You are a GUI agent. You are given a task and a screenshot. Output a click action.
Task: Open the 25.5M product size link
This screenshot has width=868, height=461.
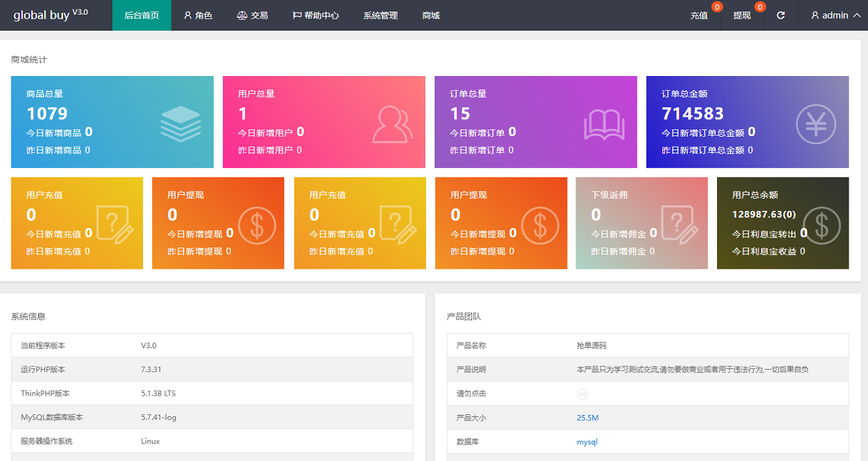coord(588,418)
